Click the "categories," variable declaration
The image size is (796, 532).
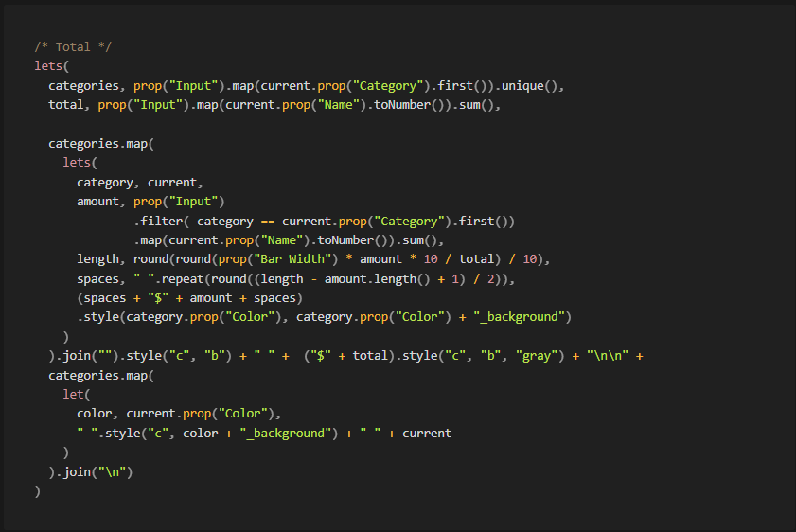[x=87, y=86]
